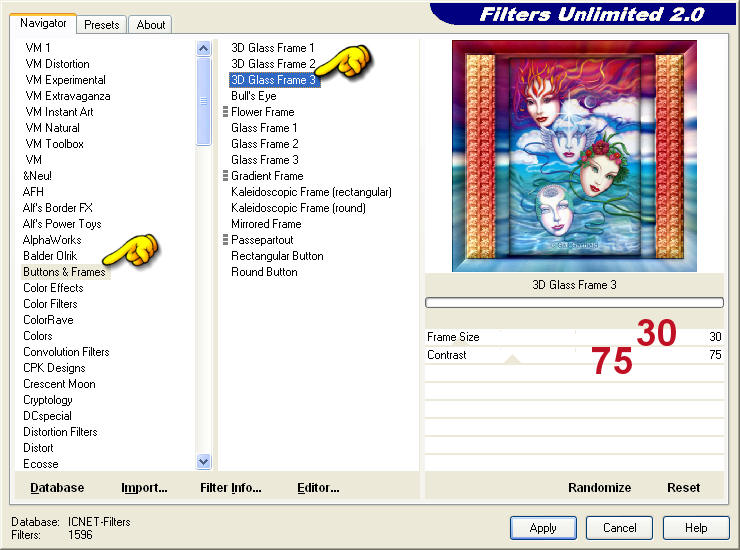The width and height of the screenshot is (740, 550).
Task: Select the VM Instant Art category
Action: (x=59, y=112)
